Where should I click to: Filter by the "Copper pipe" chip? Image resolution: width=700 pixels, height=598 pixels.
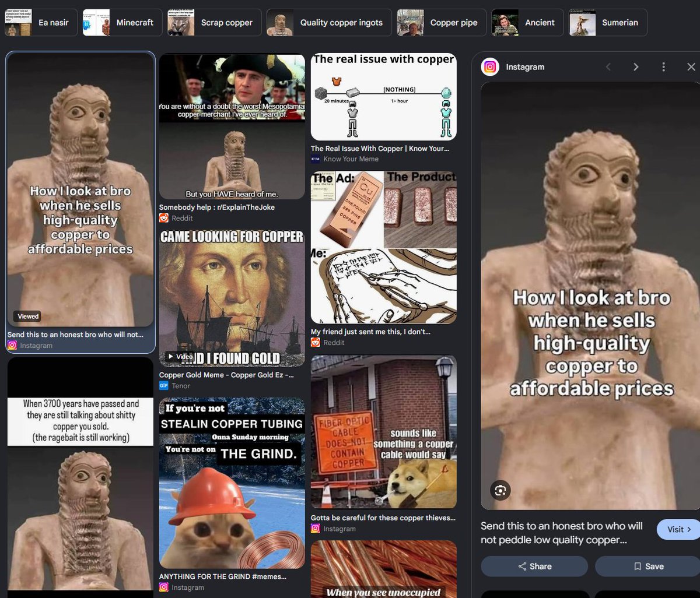click(x=442, y=23)
